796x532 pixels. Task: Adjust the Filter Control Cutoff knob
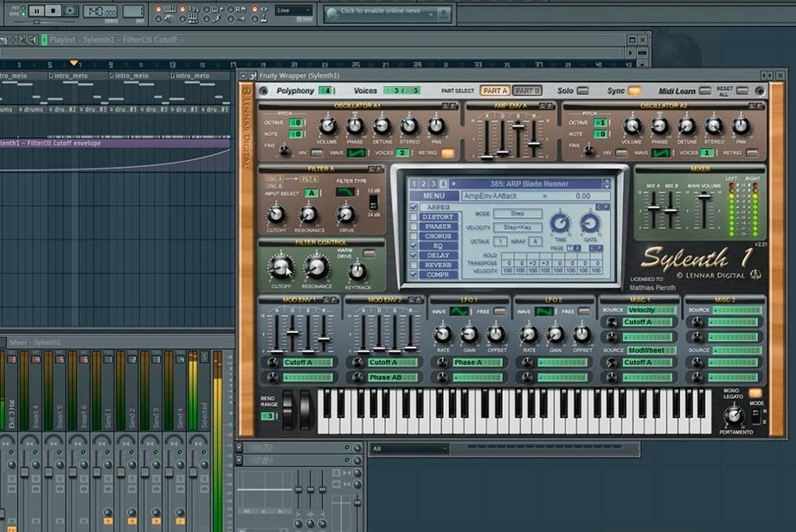pyautogui.click(x=280, y=268)
